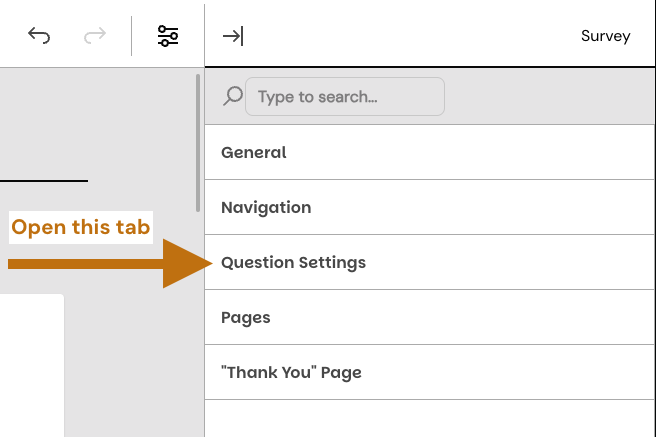Click the undo arrow icon

pos(39,36)
